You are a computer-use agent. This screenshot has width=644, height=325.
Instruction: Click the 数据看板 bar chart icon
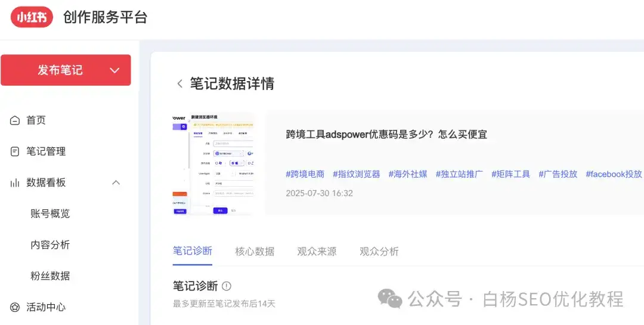pyautogui.click(x=15, y=183)
